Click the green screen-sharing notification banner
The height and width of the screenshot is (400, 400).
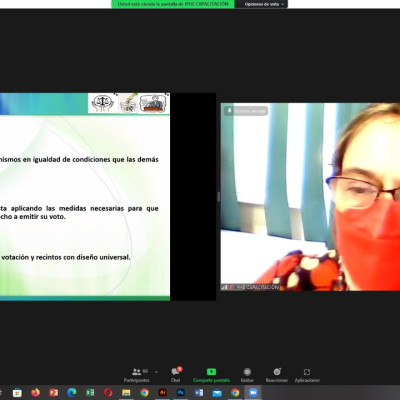point(173,4)
